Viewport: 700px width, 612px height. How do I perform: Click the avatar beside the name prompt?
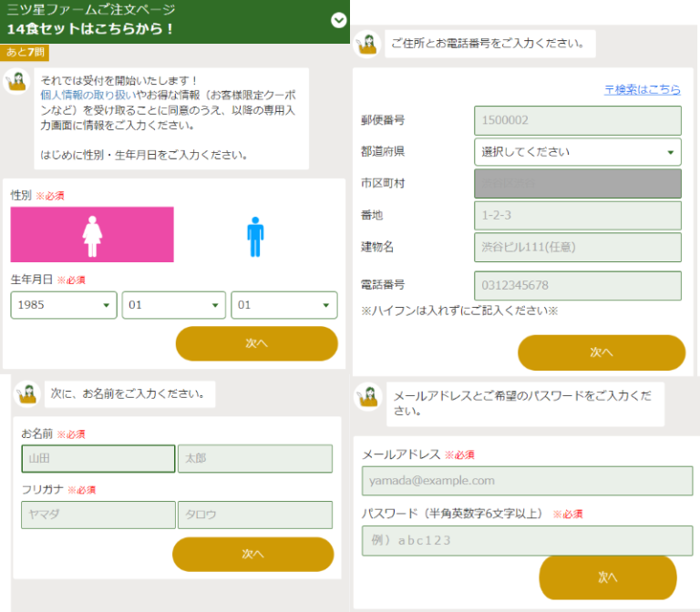pos(27,393)
